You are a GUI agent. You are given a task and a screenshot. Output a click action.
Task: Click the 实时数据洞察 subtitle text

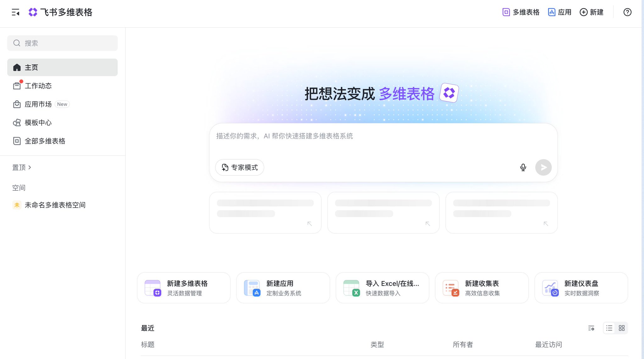point(582,293)
